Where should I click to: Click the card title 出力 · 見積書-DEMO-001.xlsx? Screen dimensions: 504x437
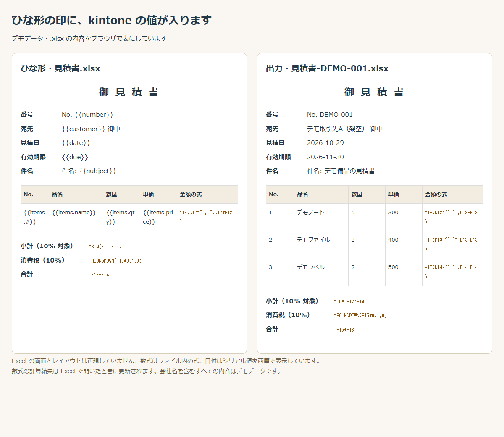pyautogui.click(x=327, y=68)
